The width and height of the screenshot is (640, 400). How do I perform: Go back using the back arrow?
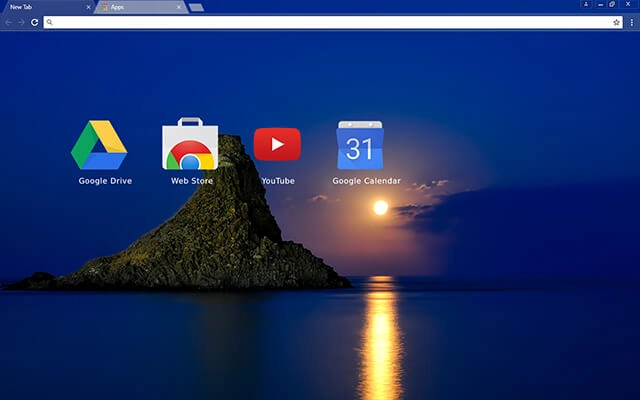9,22
